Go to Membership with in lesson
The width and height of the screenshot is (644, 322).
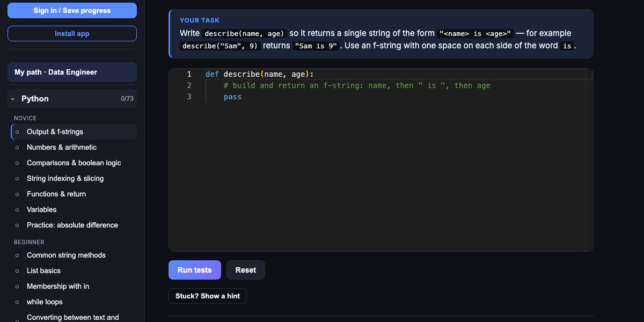(x=74, y=286)
